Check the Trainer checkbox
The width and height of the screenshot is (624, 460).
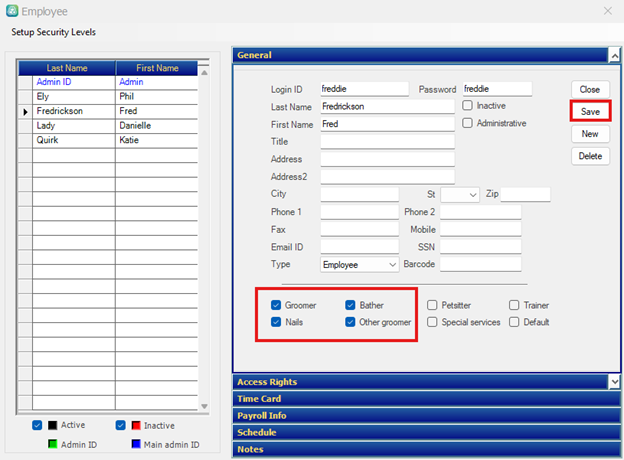click(514, 305)
